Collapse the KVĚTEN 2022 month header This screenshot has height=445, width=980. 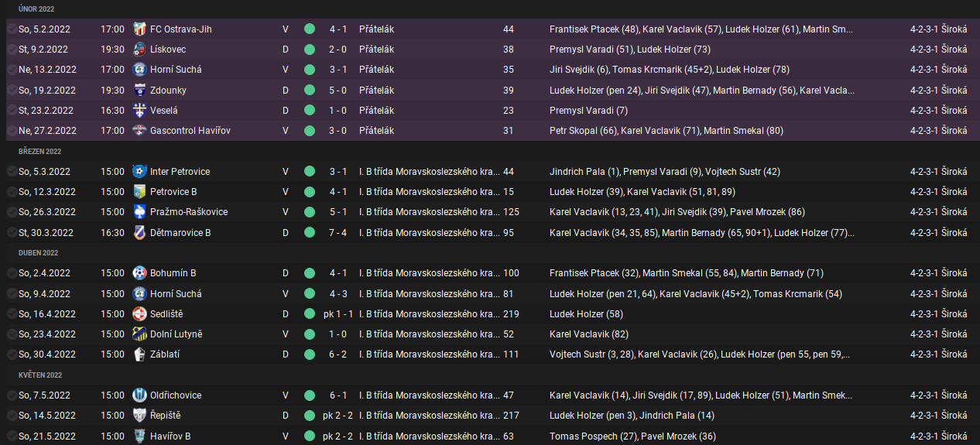click(x=39, y=375)
